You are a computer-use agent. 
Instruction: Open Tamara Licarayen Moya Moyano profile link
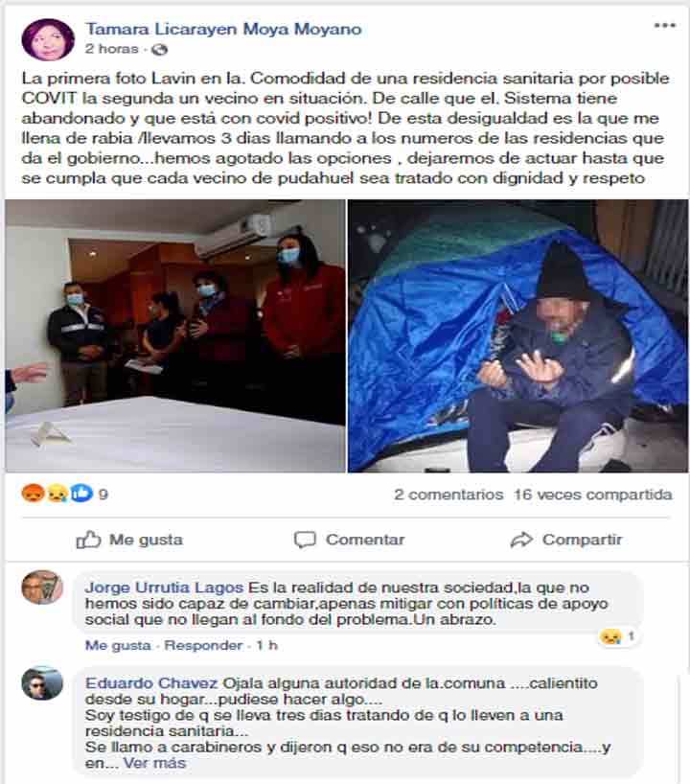[223, 29]
